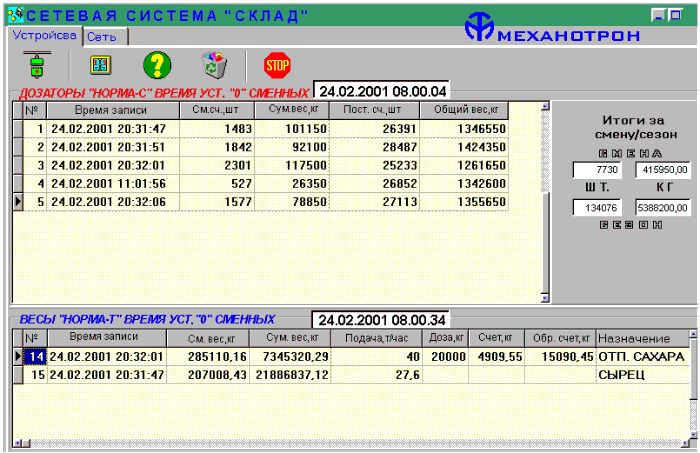Click the Назначение column header
Screen dimensions: 700x453
click(x=643, y=338)
